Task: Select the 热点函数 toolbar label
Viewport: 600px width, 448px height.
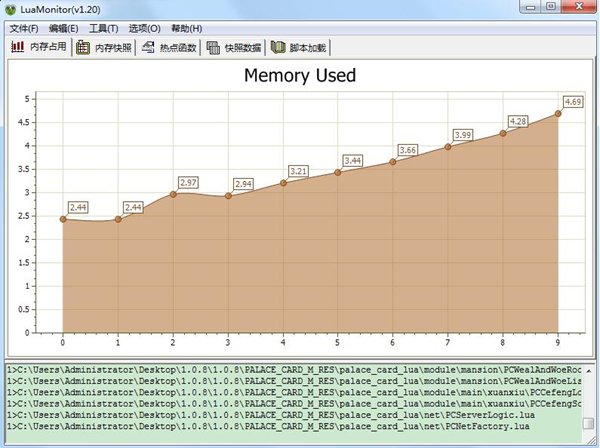Action: 178,47
